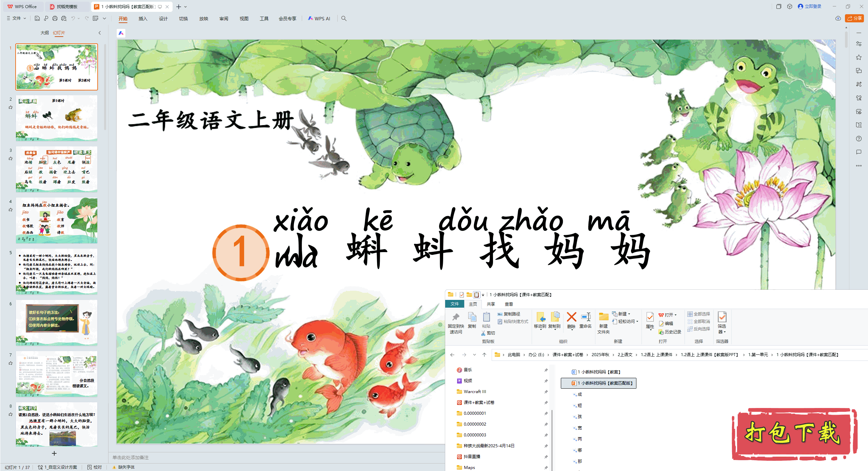The height and width of the screenshot is (471, 868).
Task: Click the Print icon in WPS toolbar
Action: 55,18
